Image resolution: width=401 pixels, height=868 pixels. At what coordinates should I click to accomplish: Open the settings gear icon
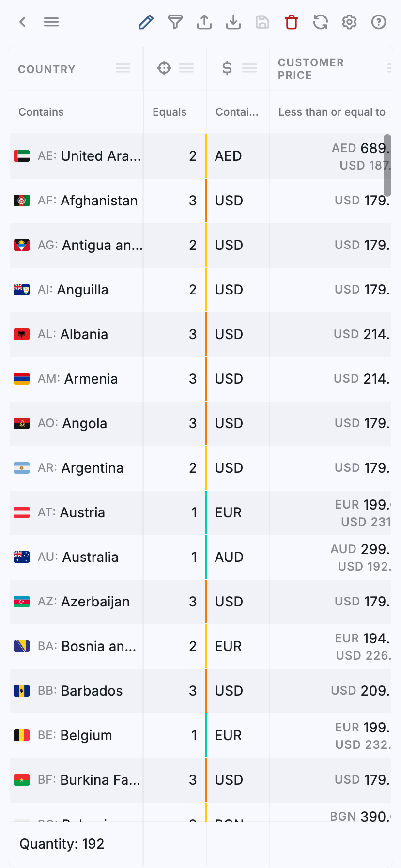coord(350,22)
